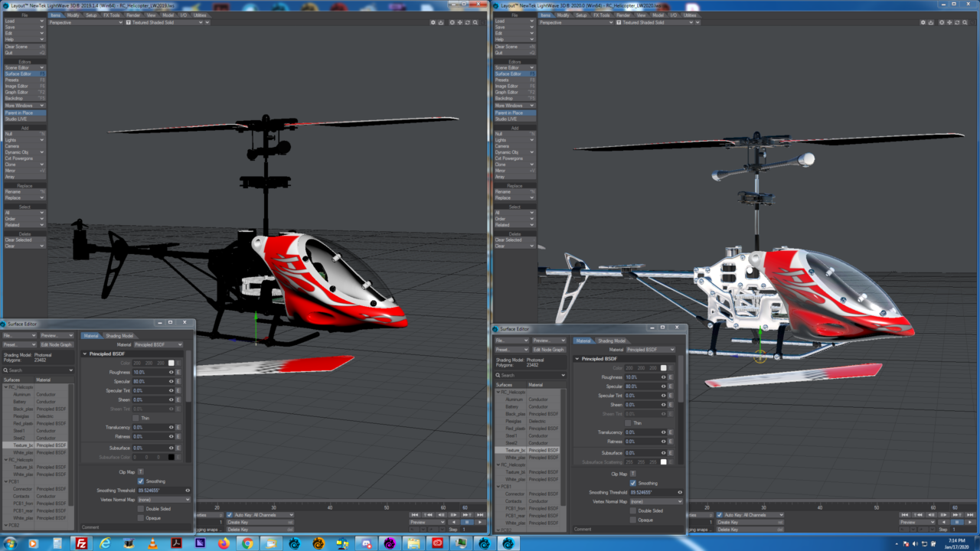Collapse the RC_Helicopter surface group
This screenshot has width=980, height=551.
tap(8, 386)
